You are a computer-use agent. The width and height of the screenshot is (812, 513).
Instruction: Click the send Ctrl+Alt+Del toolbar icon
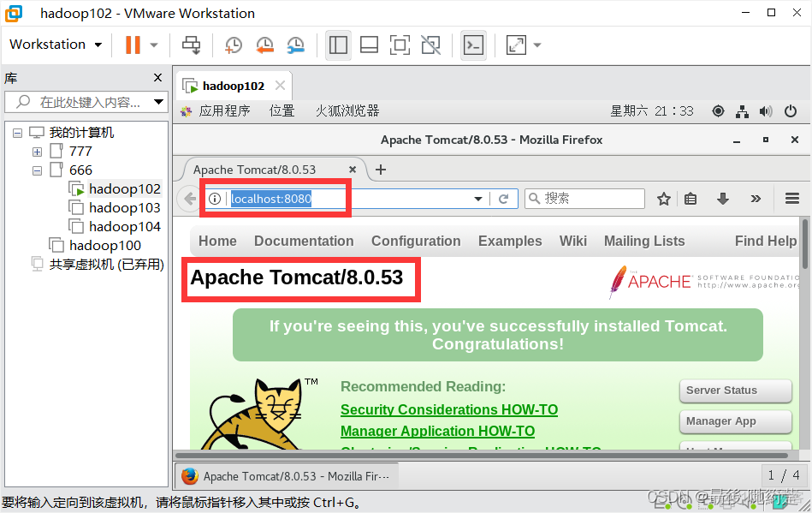pyautogui.click(x=191, y=45)
